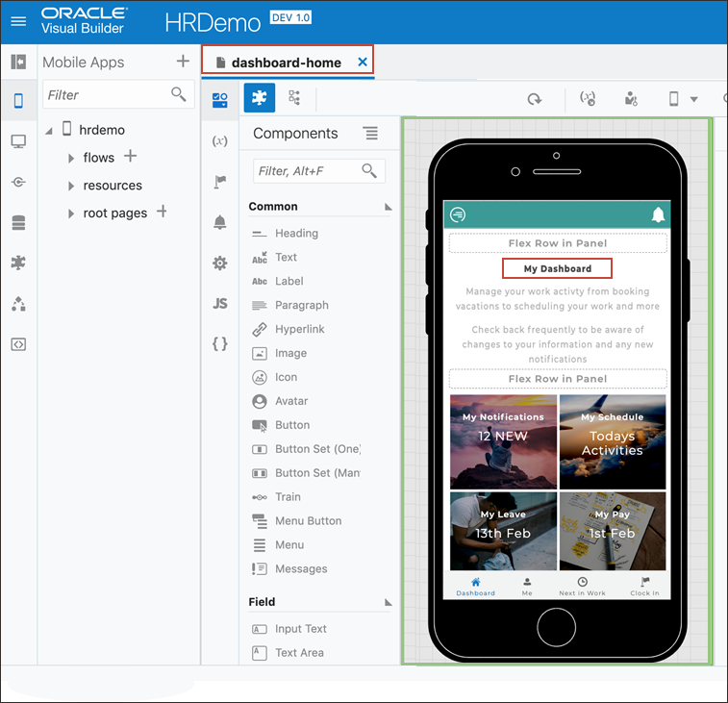
Task: Click the My Schedule tile
Action: click(x=613, y=442)
